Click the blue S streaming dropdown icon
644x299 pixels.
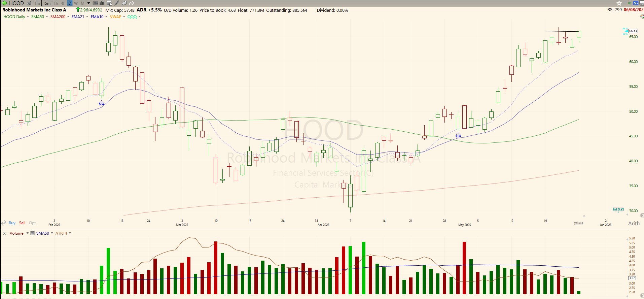tap(636, 3)
